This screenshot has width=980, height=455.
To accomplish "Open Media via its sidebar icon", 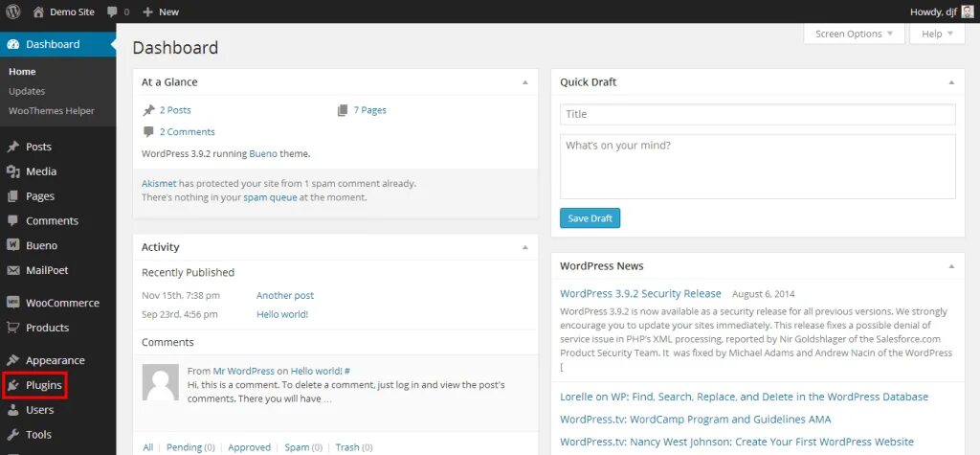I will coord(13,171).
